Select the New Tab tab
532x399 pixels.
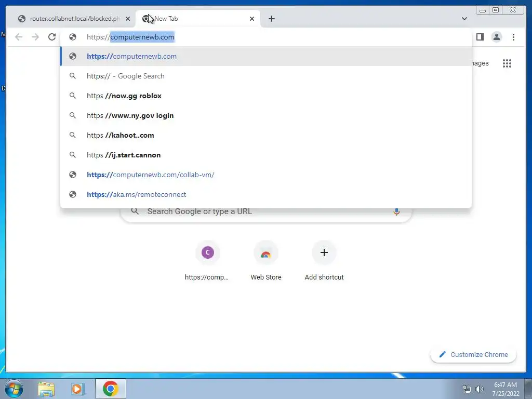pos(198,19)
